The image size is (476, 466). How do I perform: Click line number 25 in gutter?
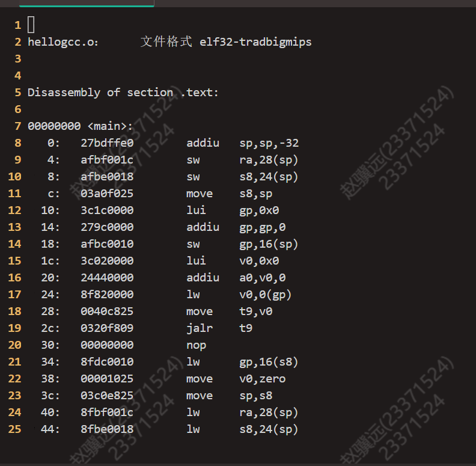(x=14, y=429)
